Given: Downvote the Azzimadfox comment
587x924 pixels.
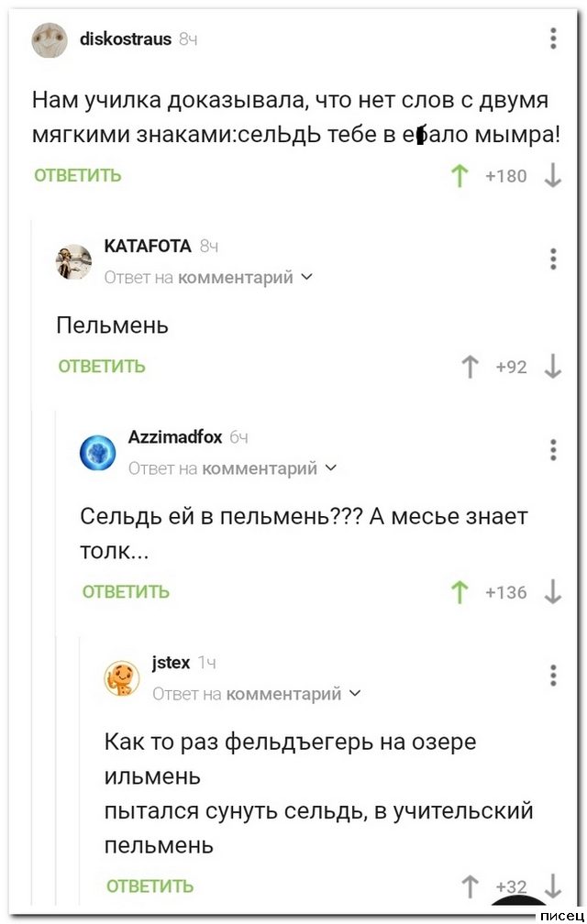Looking at the screenshot, I should tap(553, 592).
